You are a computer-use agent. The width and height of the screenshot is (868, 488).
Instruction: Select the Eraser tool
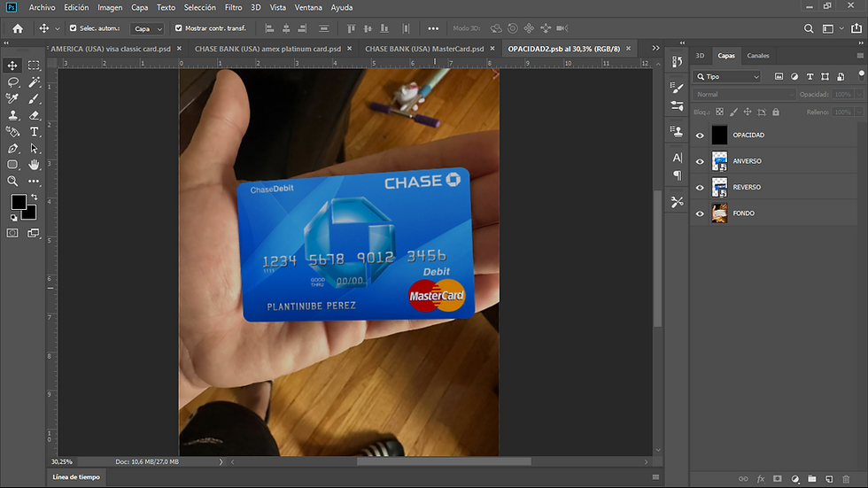[x=34, y=115]
